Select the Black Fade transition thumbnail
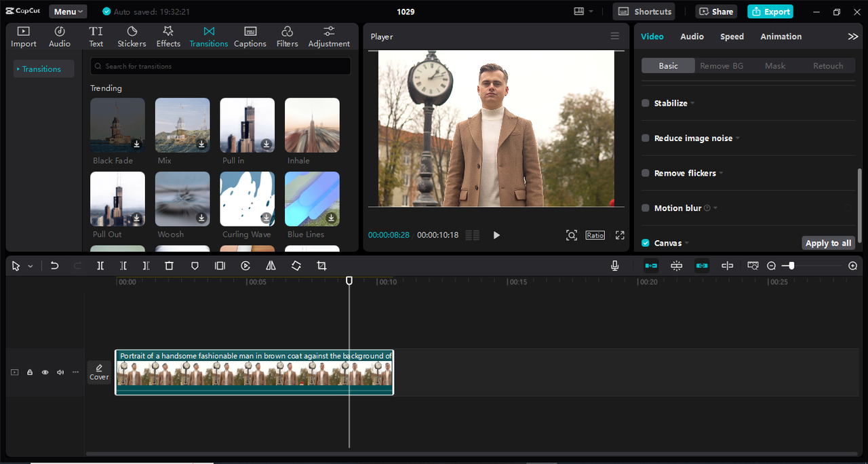Viewport: 868px width, 464px height. coord(117,125)
